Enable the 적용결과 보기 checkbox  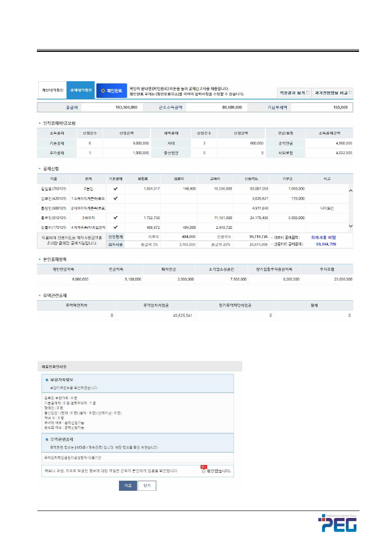(308, 93)
